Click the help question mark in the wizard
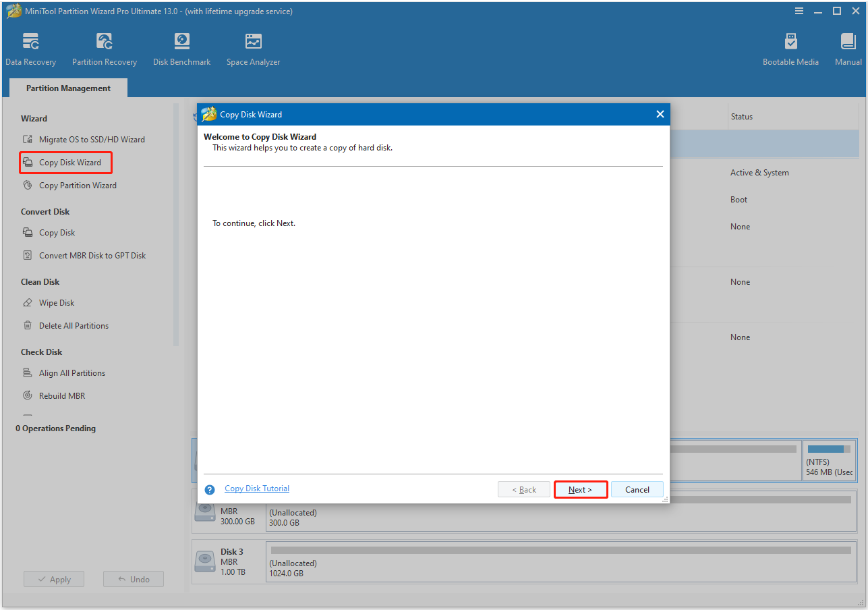This screenshot has height=610, width=868. [x=209, y=489]
